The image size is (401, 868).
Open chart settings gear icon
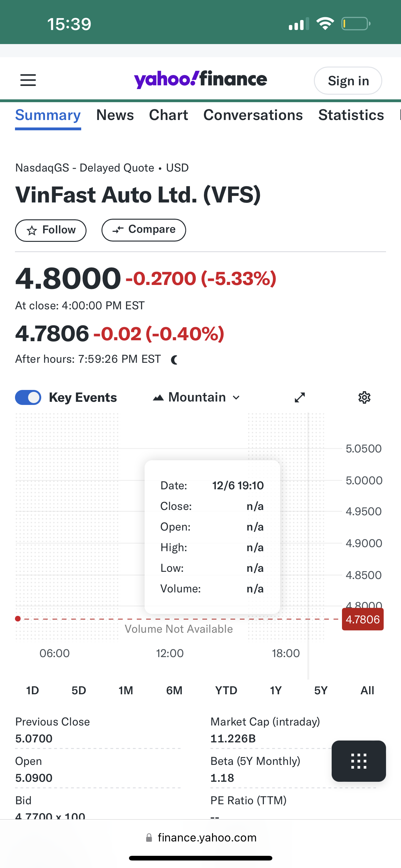pos(364,398)
